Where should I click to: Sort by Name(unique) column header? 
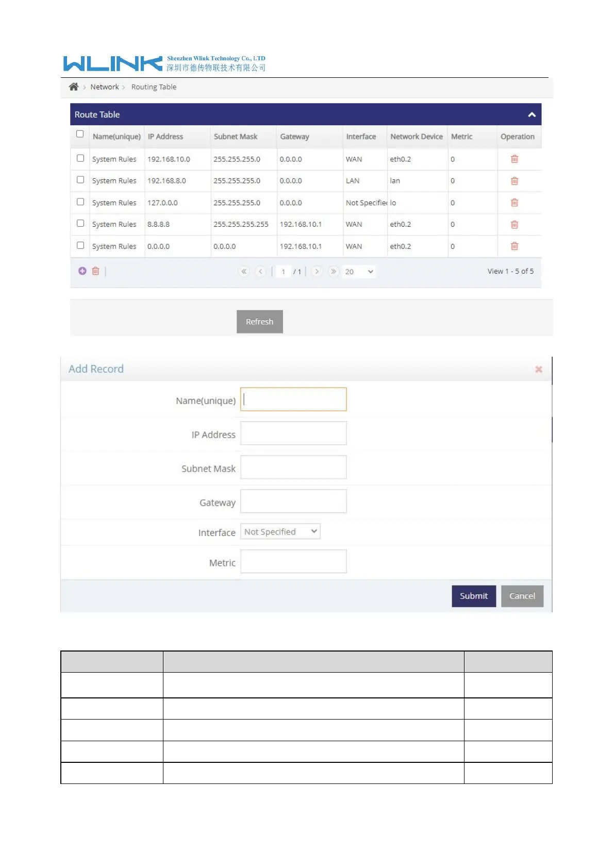point(117,137)
